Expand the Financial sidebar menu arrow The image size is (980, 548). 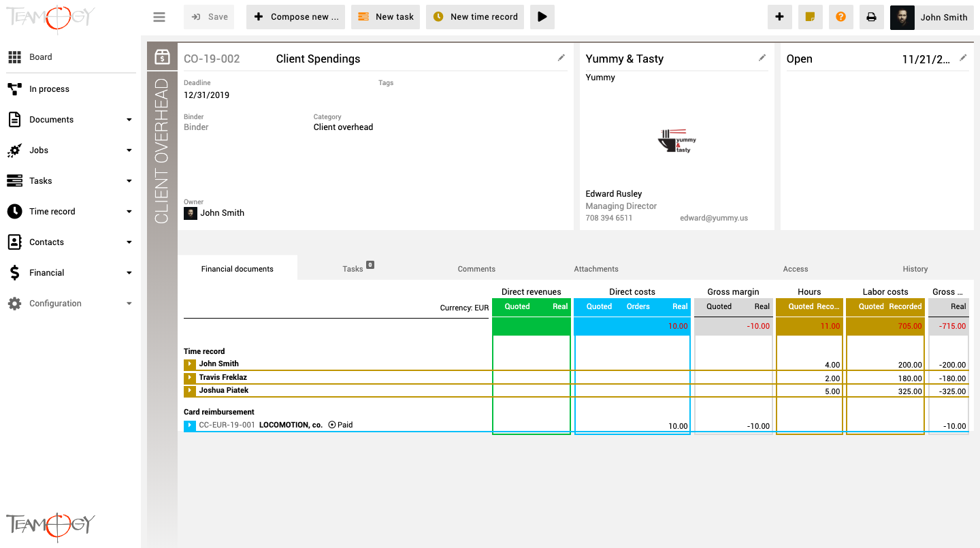tap(129, 273)
